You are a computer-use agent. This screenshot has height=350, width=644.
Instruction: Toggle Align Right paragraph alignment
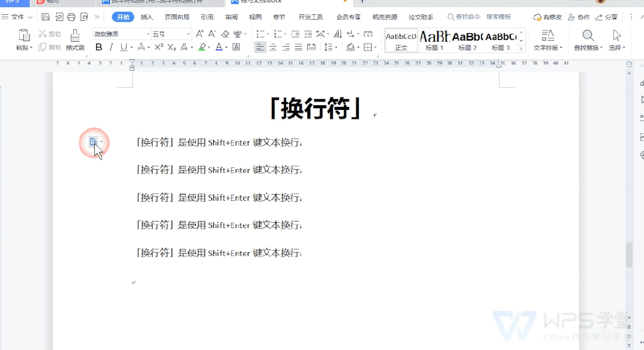(286, 47)
